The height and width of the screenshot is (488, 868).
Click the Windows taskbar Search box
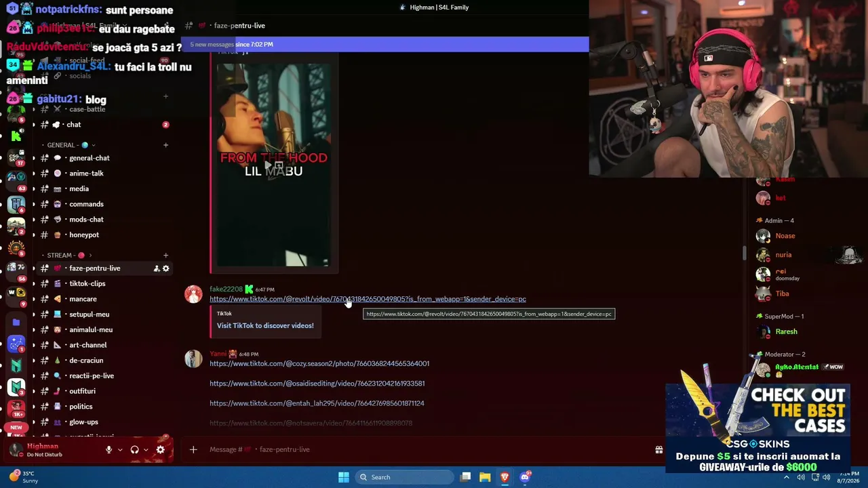tap(404, 477)
